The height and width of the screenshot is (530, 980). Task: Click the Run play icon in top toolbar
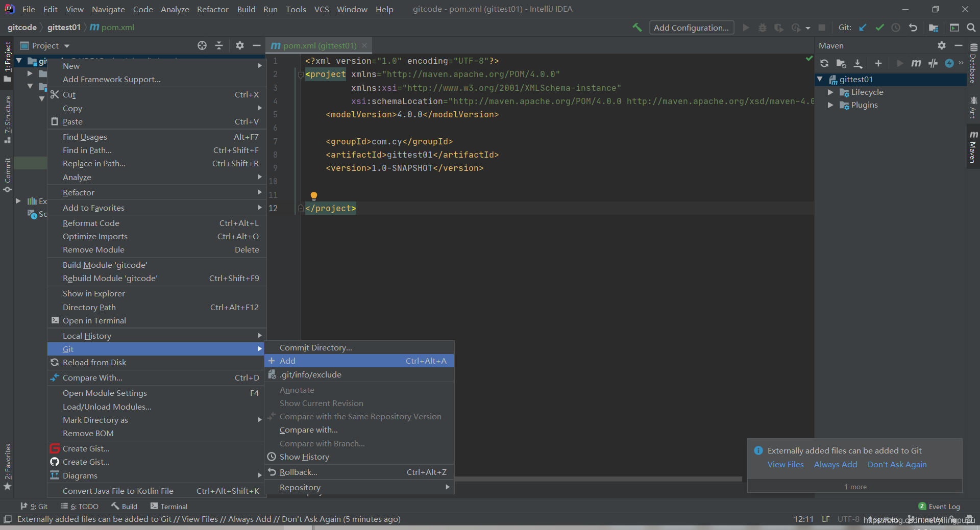tap(746, 28)
